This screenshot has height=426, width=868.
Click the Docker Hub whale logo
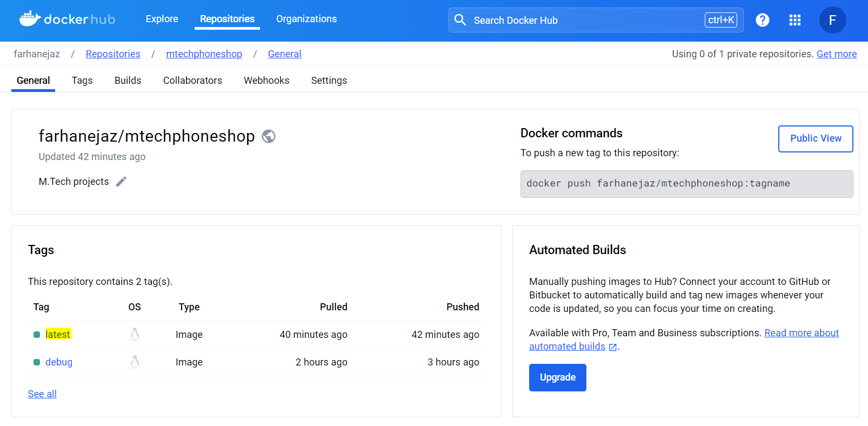coord(67,19)
